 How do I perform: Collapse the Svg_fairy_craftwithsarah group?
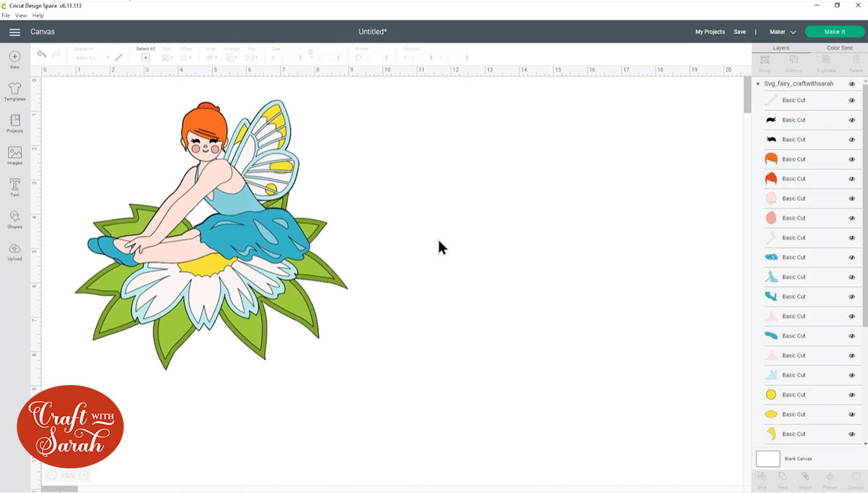click(758, 83)
